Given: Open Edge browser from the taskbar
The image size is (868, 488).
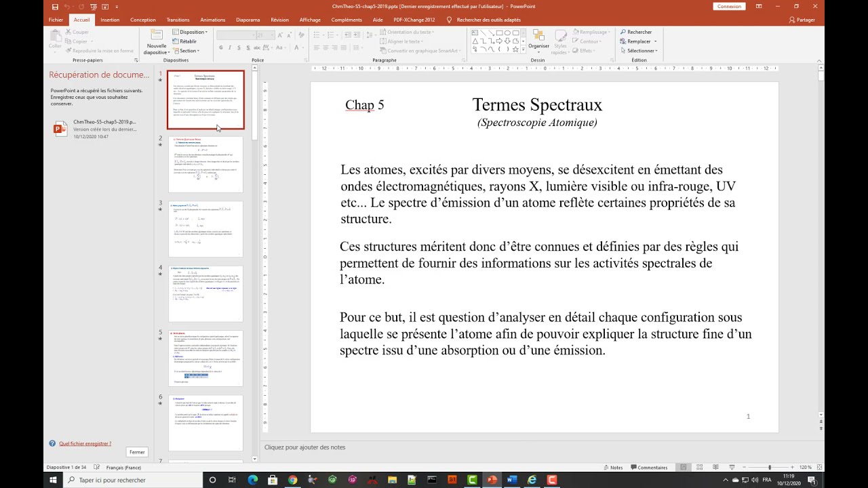Looking at the screenshot, I should click(x=253, y=480).
